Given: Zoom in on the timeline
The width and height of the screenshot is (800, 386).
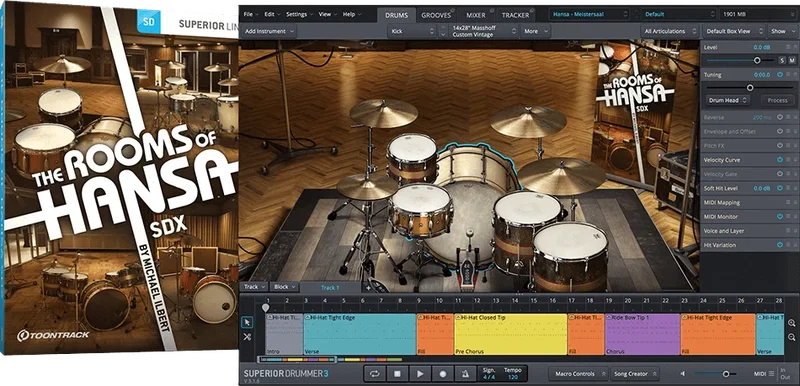Looking at the screenshot, I should (x=791, y=323).
